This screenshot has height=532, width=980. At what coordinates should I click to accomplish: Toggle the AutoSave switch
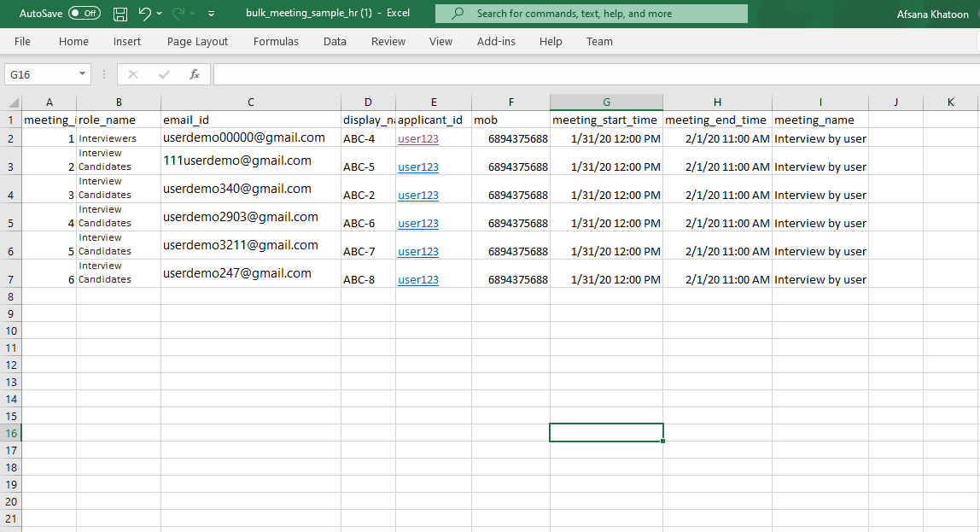coord(85,13)
